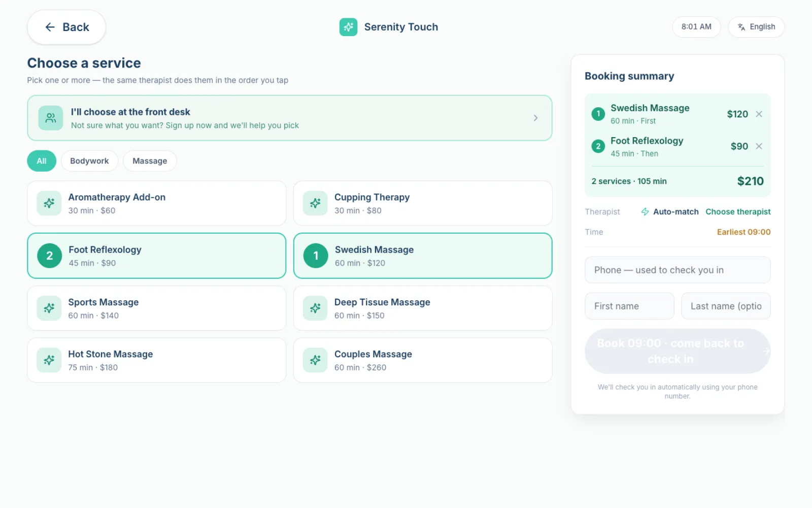This screenshot has height=508, width=812.
Task: Click the front desk people icon
Action: 51,118
